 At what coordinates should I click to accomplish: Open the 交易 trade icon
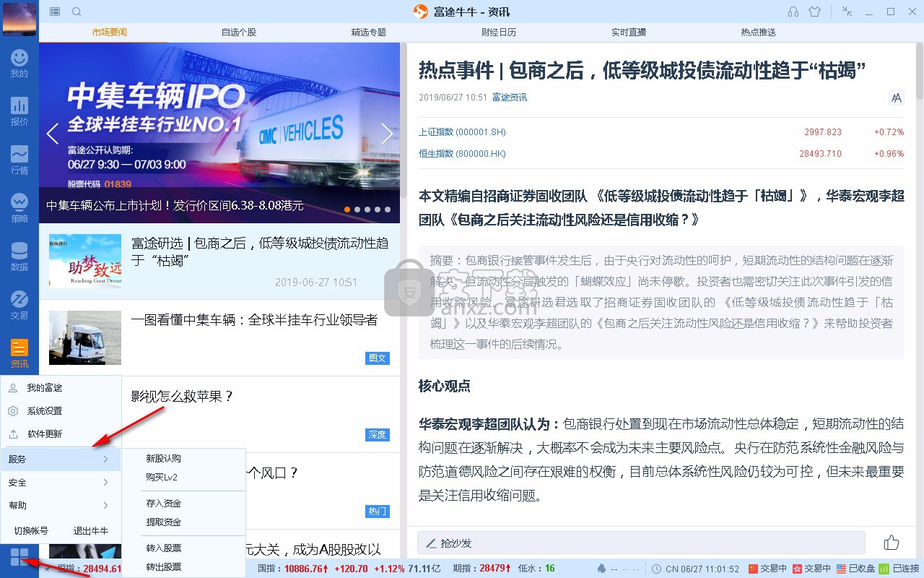tap(19, 305)
